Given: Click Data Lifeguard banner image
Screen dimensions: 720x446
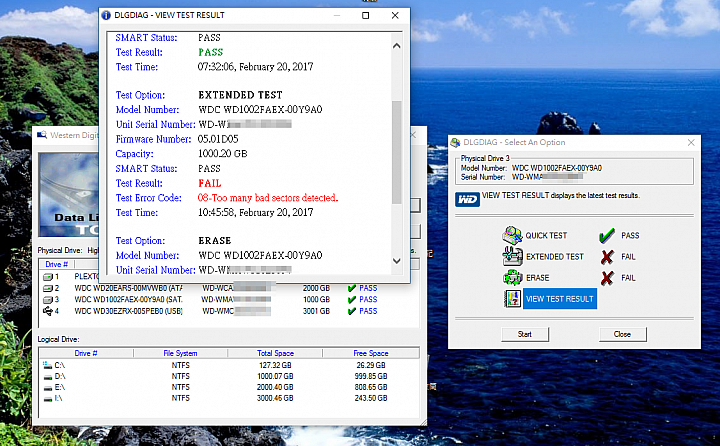Looking at the screenshot, I should coord(69,195).
